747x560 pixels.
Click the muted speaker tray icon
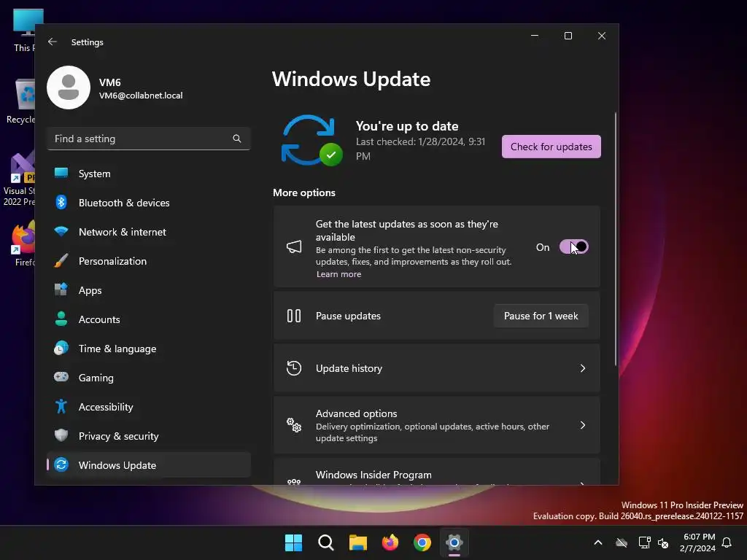(662, 542)
